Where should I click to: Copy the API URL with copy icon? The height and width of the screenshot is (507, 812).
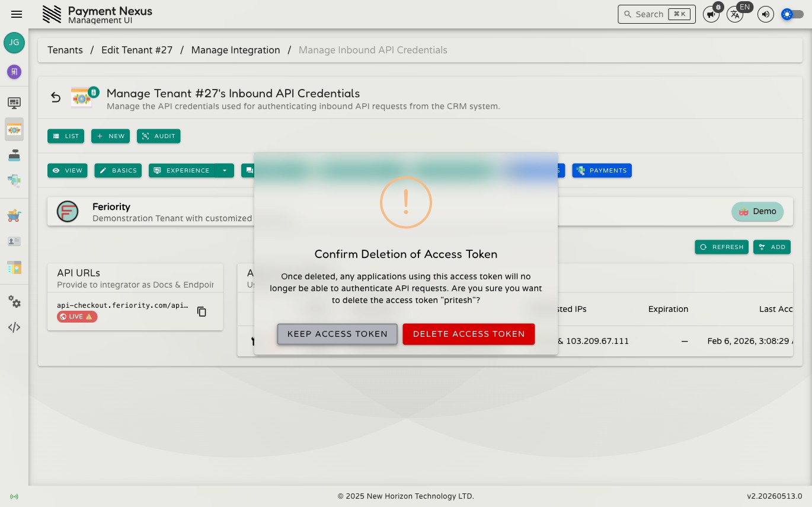pos(202,311)
